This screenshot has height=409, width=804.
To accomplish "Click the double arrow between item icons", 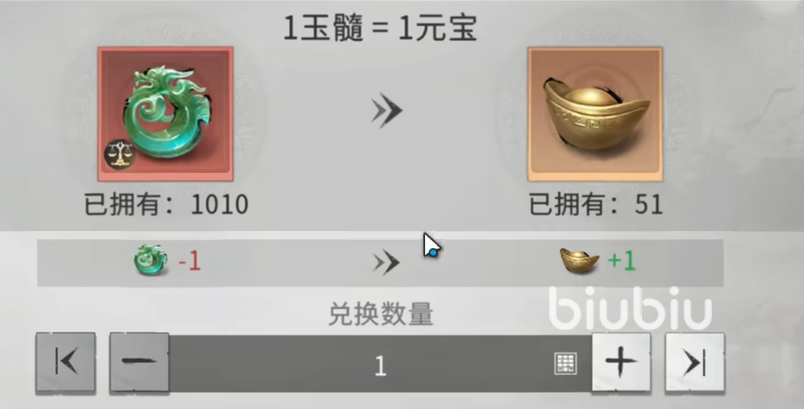I will click(387, 110).
